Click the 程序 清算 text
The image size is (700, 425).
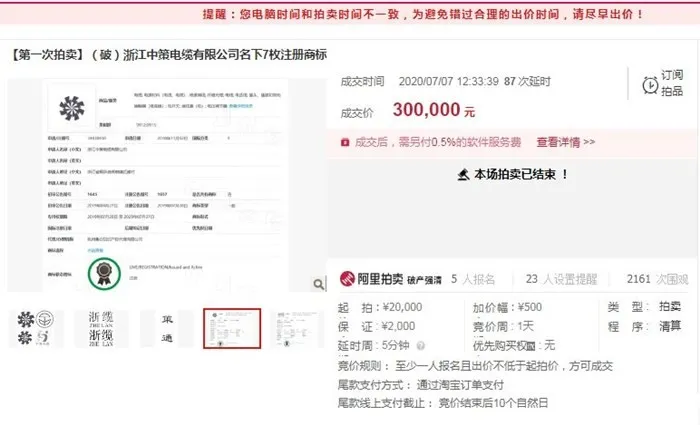click(x=644, y=327)
